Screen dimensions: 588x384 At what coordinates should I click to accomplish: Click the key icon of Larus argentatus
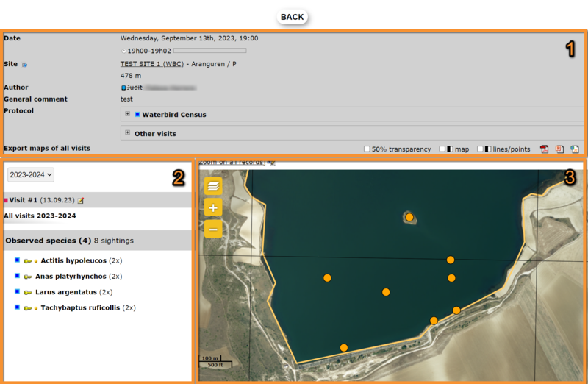[x=28, y=292]
